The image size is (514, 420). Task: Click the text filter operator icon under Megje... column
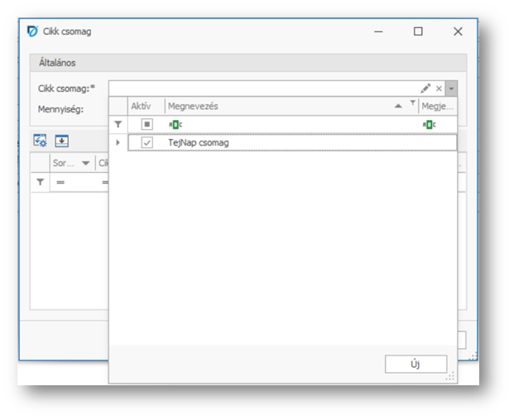pos(429,124)
